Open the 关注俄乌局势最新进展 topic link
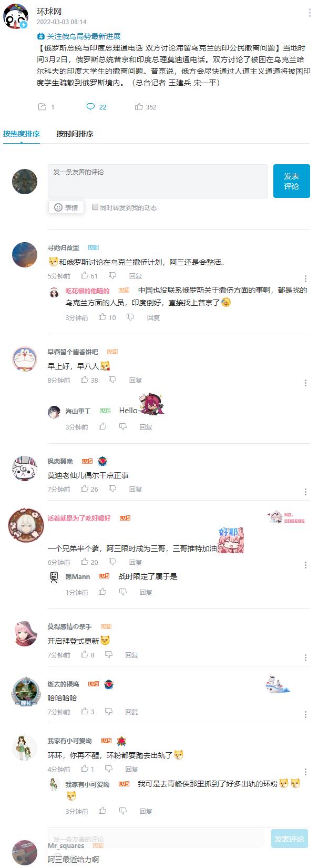 click(x=79, y=36)
